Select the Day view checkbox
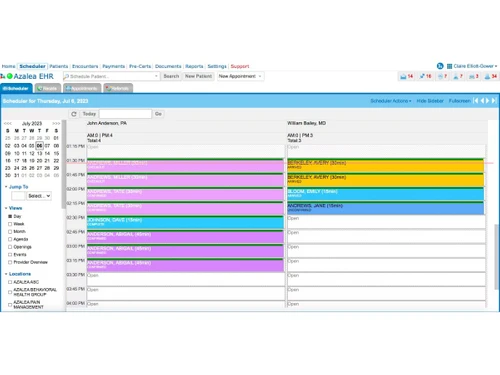 [x=10, y=216]
